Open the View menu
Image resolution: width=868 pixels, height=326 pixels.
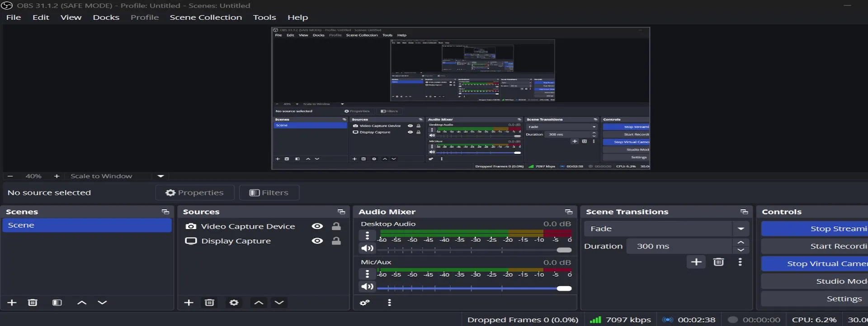(x=71, y=17)
